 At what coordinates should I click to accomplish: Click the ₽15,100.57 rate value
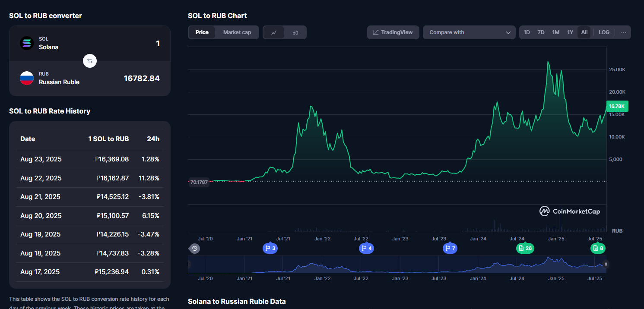pyautogui.click(x=113, y=216)
